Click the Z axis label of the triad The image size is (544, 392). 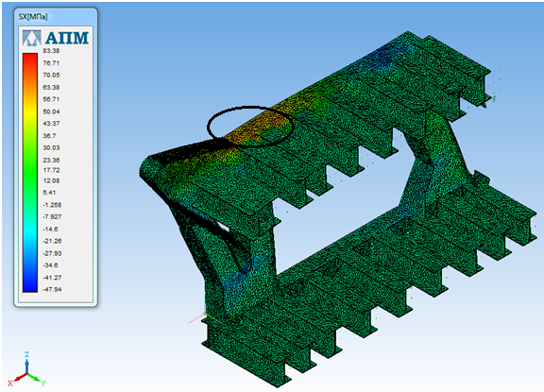(x=26, y=354)
